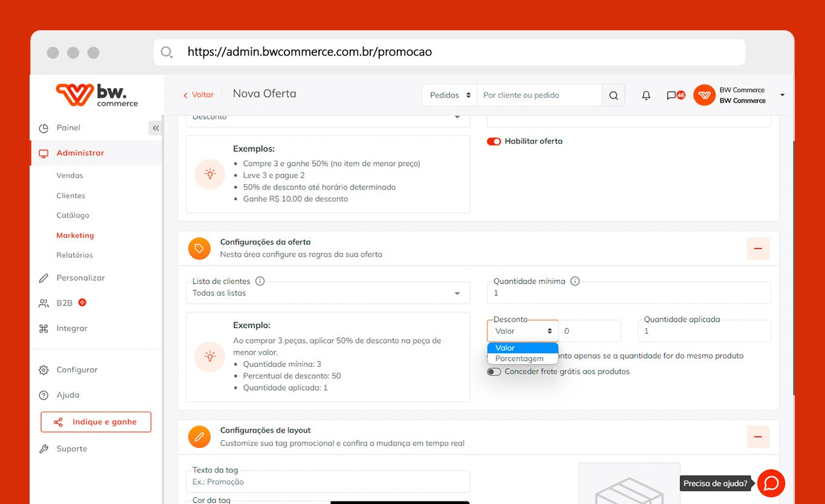Image resolution: width=825 pixels, height=504 pixels.
Task: Focus the Texto da tag input
Action: point(328,482)
